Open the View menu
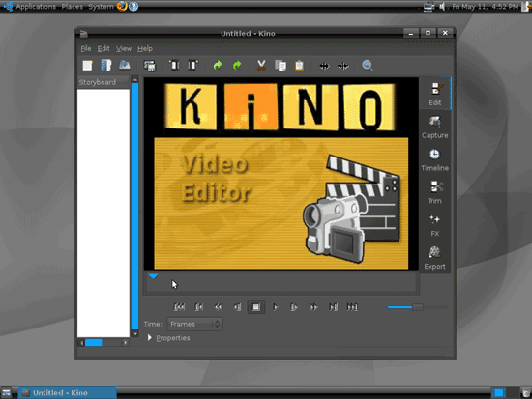Screen dimensions: 532x399 click(x=124, y=48)
